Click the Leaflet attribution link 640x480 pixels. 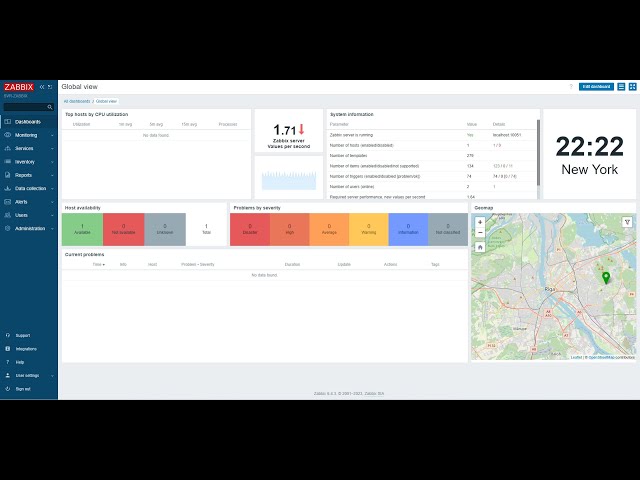coord(576,358)
